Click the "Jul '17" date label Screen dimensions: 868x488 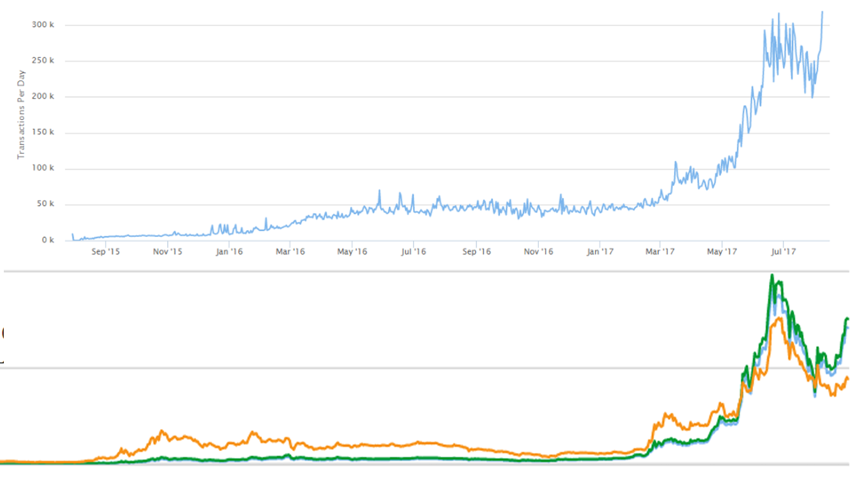pos(783,252)
